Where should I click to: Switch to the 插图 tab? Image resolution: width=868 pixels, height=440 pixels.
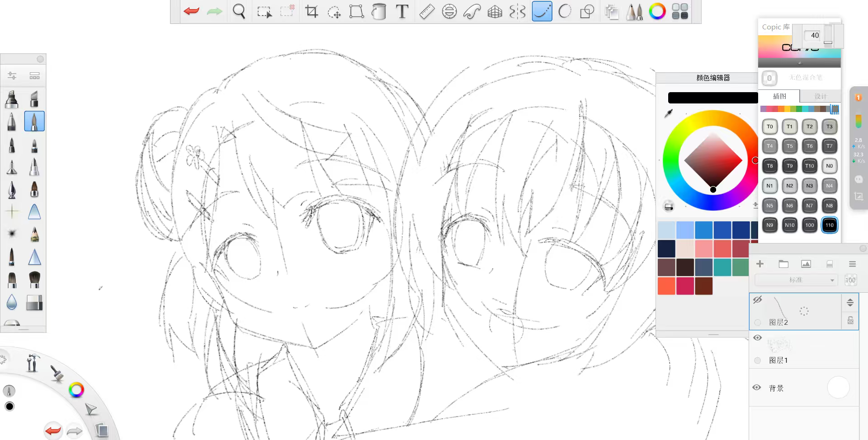click(779, 96)
